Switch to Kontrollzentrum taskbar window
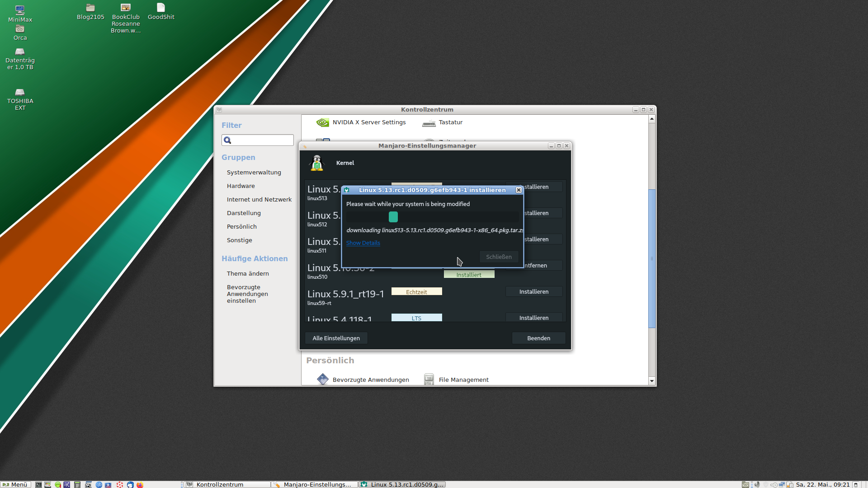Image resolution: width=868 pixels, height=488 pixels. pos(227,484)
